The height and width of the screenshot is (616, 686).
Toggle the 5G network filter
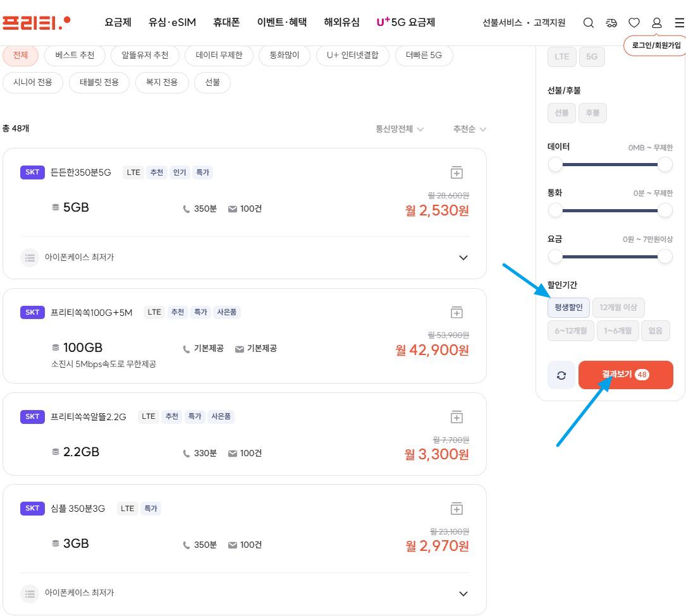[592, 57]
